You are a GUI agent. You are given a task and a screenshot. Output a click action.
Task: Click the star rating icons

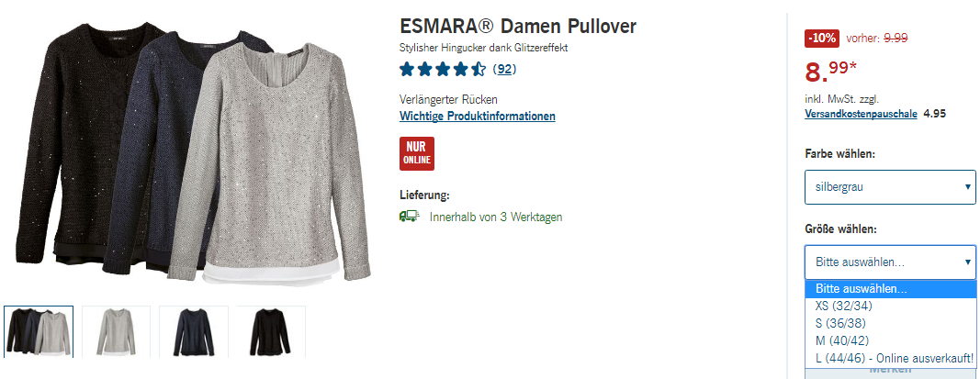point(443,69)
